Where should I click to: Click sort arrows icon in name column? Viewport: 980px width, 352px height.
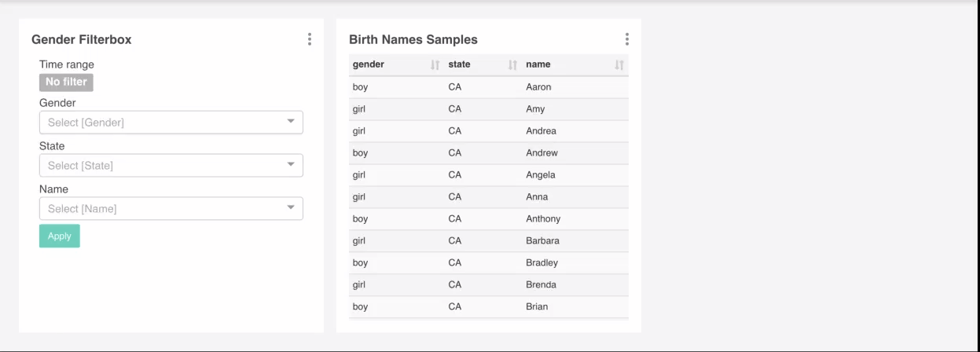tap(619, 65)
